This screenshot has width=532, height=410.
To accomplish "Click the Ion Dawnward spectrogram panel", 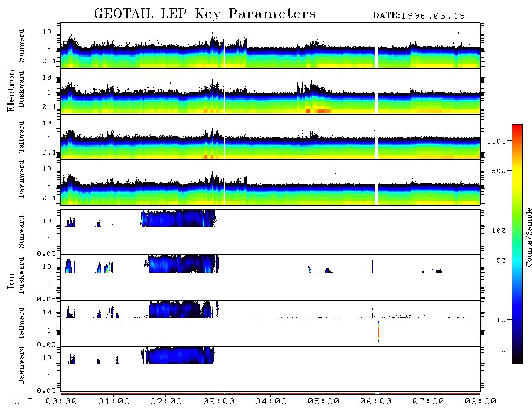I will click(270, 369).
